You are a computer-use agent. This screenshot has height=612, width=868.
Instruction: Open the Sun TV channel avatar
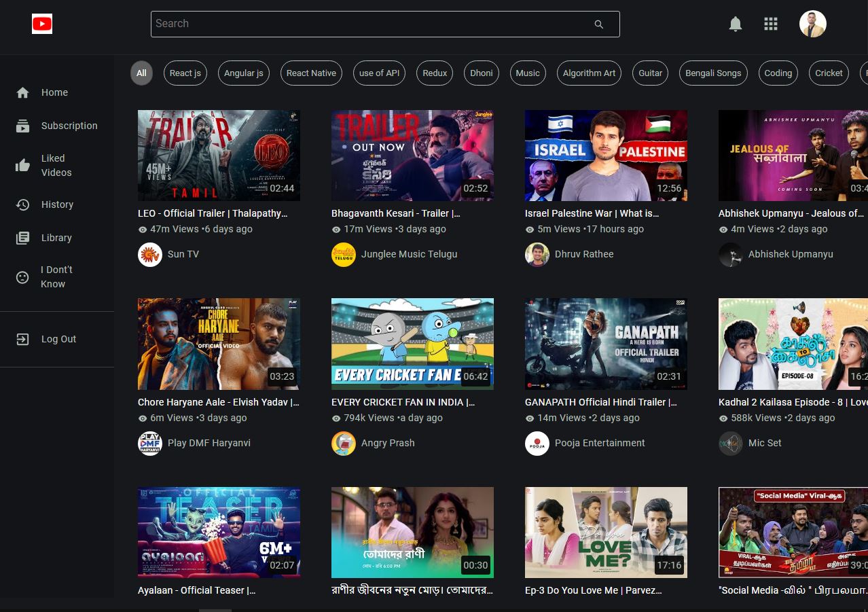150,255
